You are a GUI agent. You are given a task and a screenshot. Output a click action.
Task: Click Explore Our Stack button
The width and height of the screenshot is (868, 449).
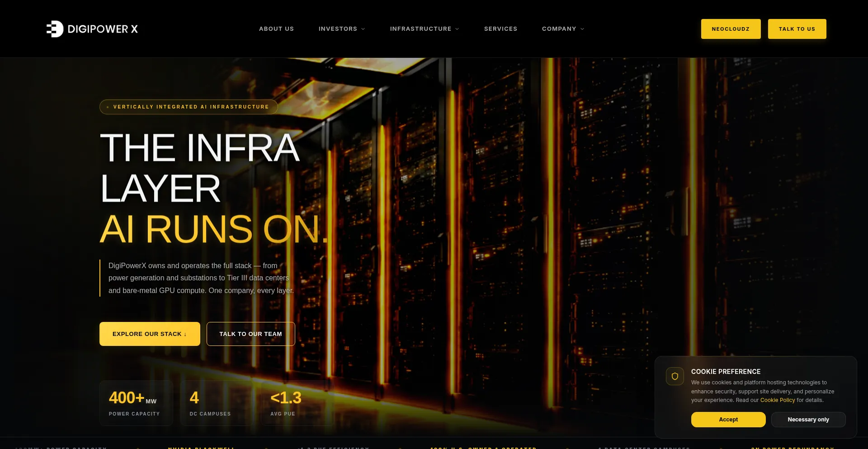tap(150, 334)
